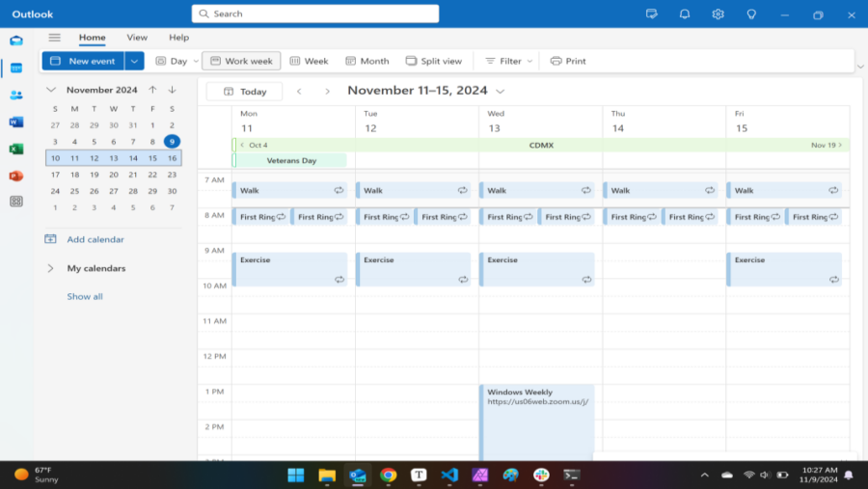Open the View tab
The image size is (868, 489).
tap(137, 38)
